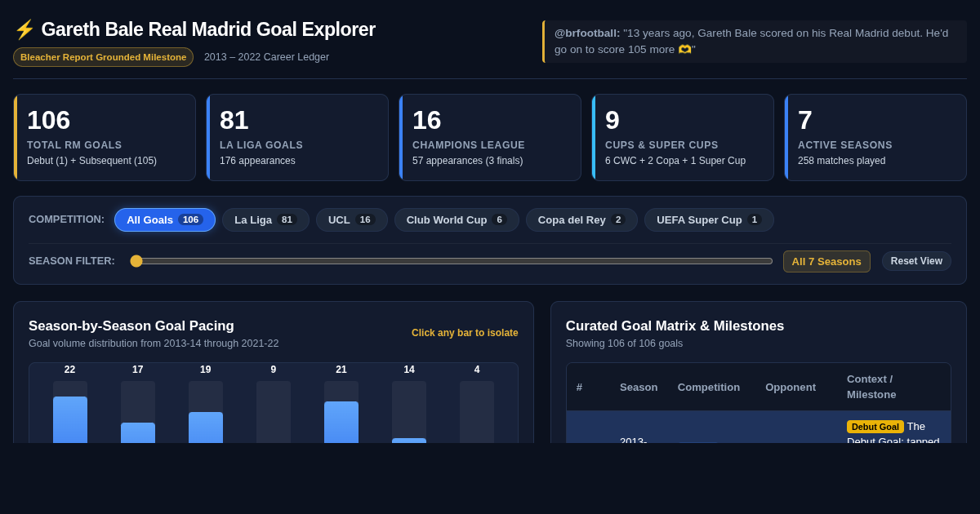Click the 16 Champions League card
Screen dimensions: 980x514
pos(490,137)
